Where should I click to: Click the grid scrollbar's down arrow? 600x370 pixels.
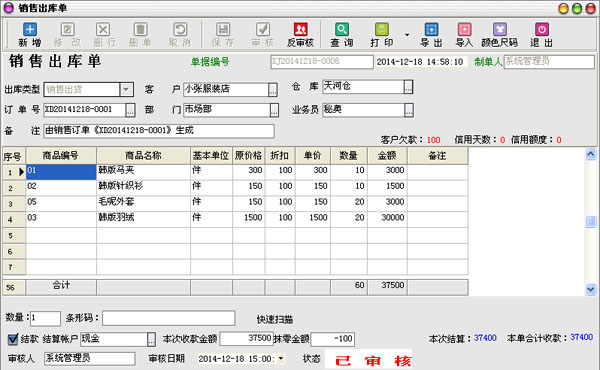[x=590, y=290]
